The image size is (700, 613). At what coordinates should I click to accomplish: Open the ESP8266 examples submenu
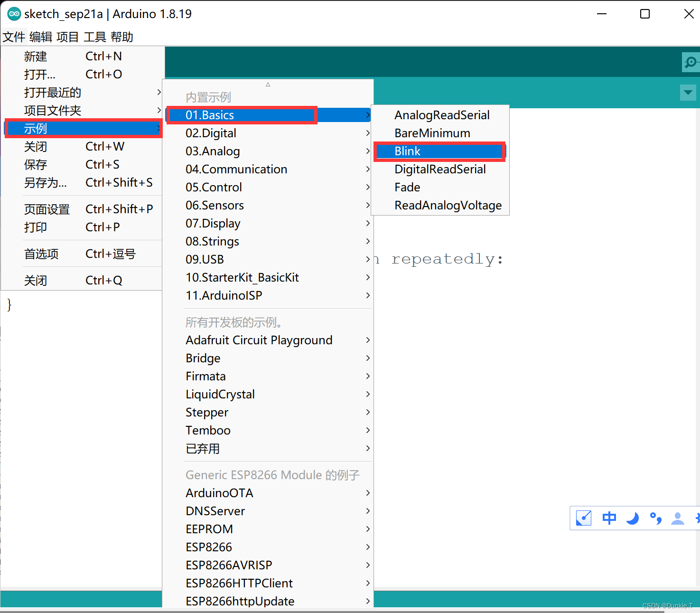coord(268,547)
